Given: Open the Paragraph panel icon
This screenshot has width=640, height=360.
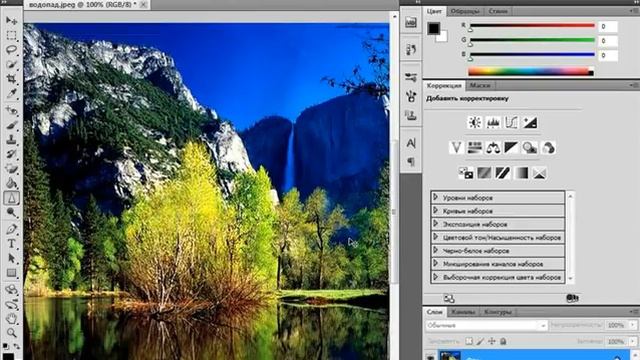Looking at the screenshot, I should (411, 162).
